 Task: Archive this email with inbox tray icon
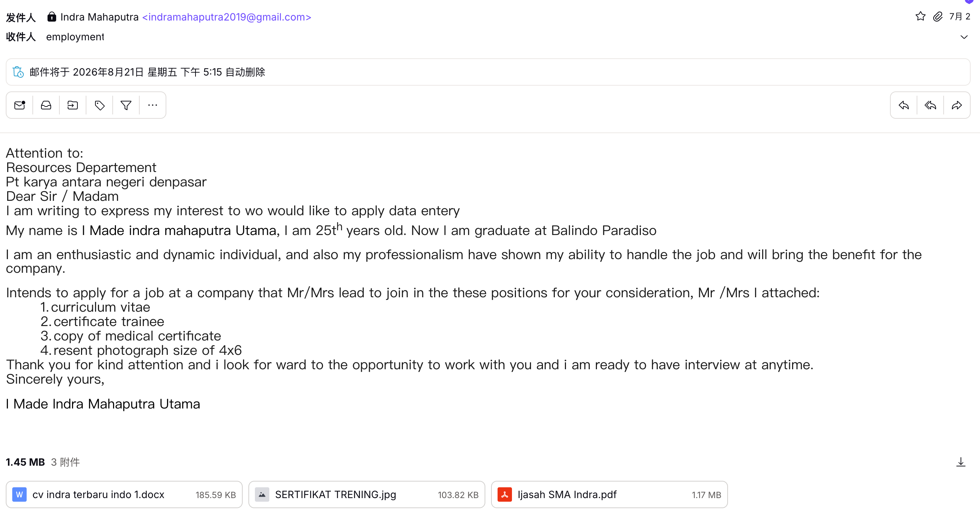(x=46, y=105)
